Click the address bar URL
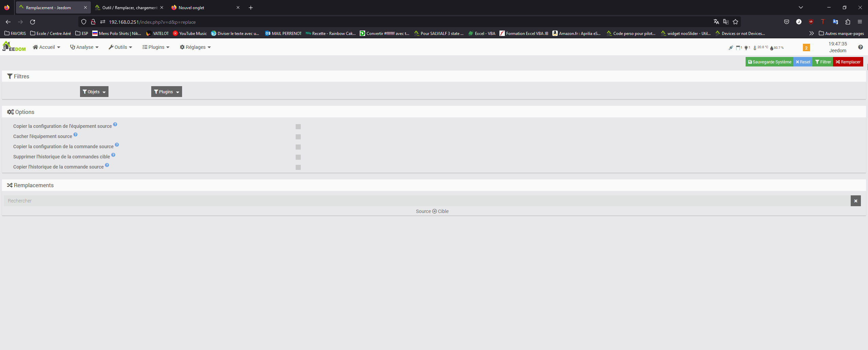 pyautogui.click(x=152, y=22)
